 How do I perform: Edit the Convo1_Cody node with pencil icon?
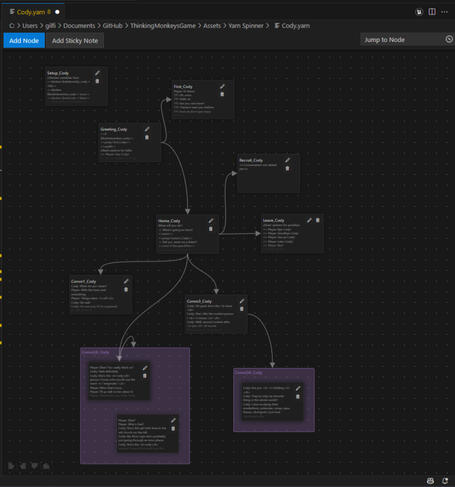[126, 281]
